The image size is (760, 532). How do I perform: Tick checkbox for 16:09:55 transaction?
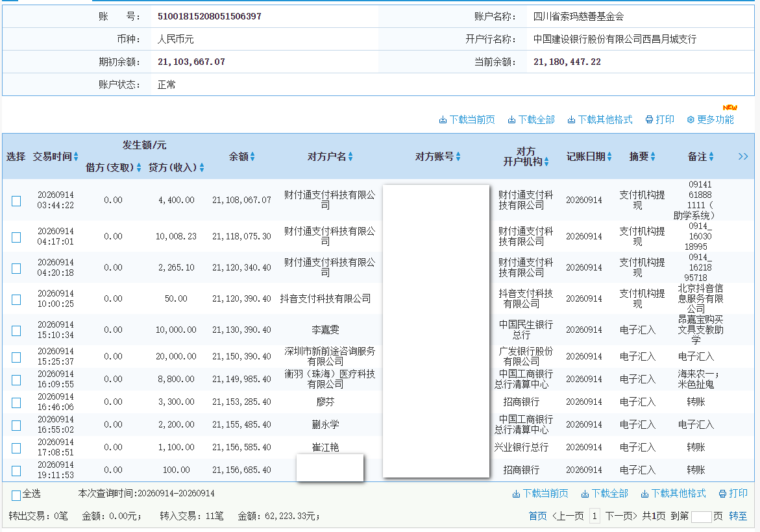pyautogui.click(x=16, y=380)
